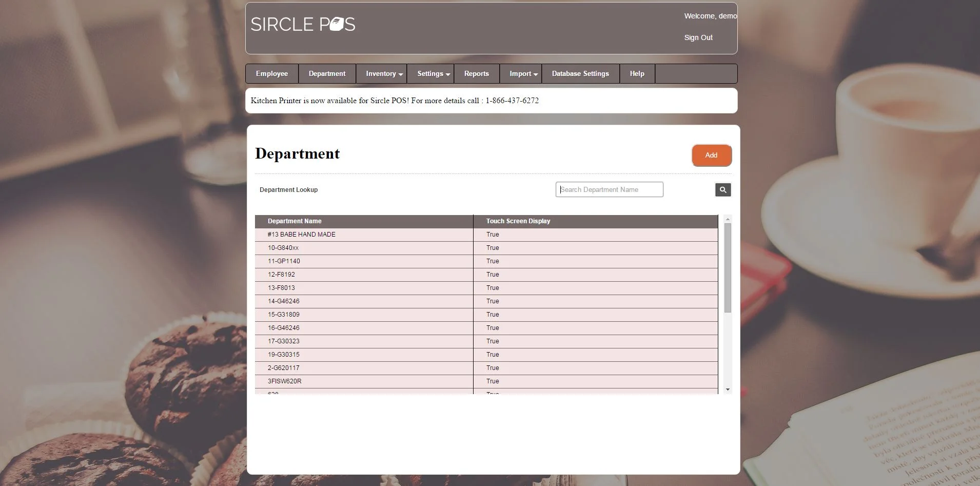Click the Kitchen Printer announcement text
Screen dimensions: 980x486
tap(395, 101)
